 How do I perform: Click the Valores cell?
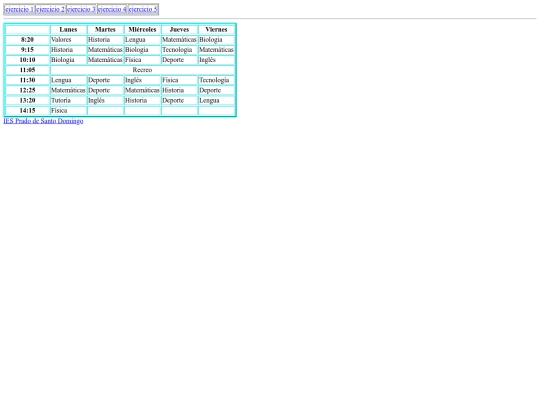tap(68, 40)
